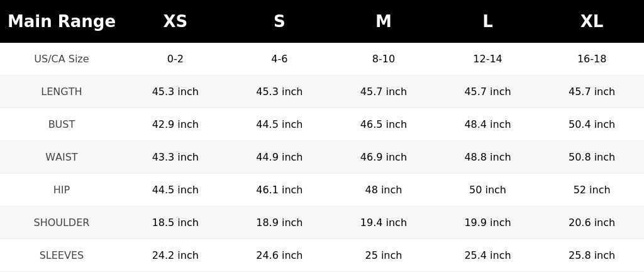Select the XS size column header
This screenshot has height=272, width=644.
tap(175, 21)
